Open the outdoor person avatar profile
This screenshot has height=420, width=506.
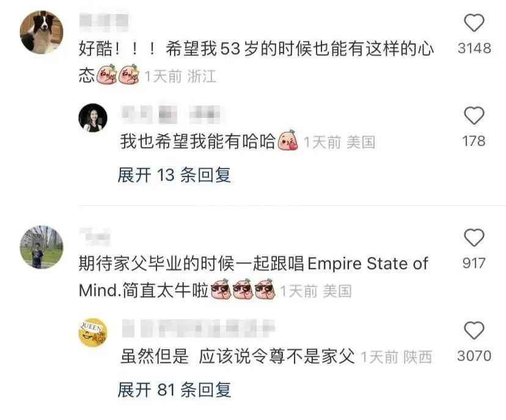tap(42, 247)
